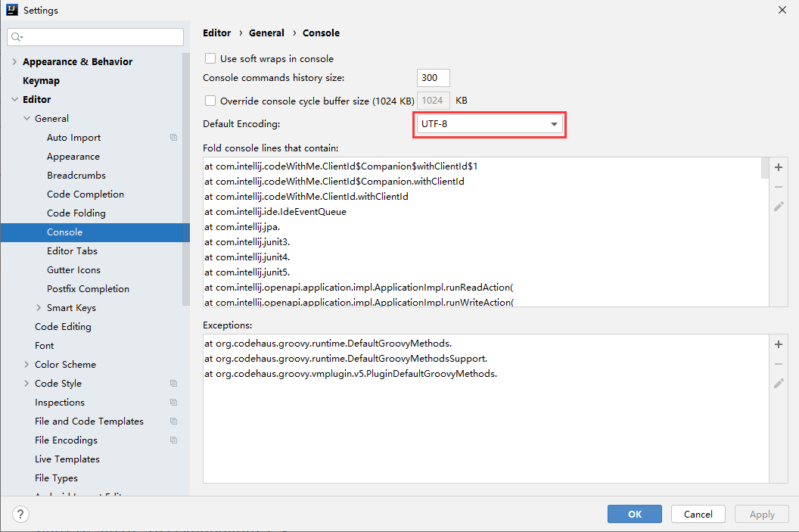799x532 pixels.
Task: Add a new exception pattern
Action: point(778,344)
